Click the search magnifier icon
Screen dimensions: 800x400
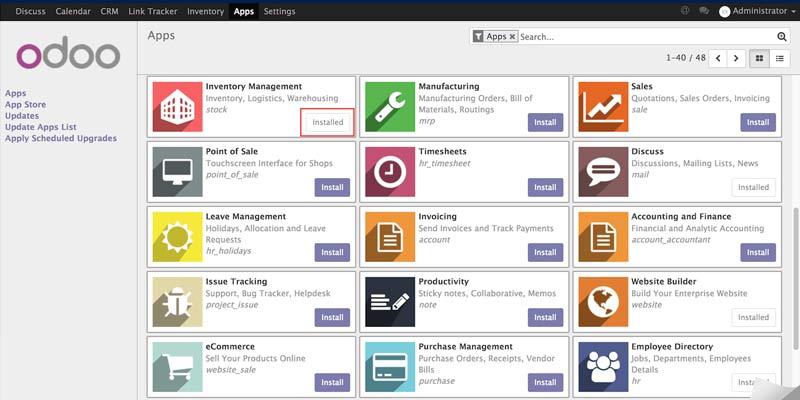point(782,37)
